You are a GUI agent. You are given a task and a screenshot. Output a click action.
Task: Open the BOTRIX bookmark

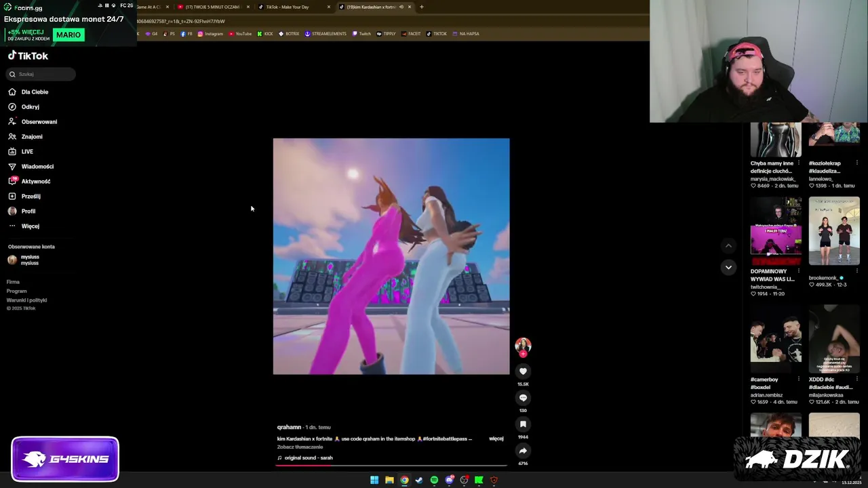click(289, 33)
